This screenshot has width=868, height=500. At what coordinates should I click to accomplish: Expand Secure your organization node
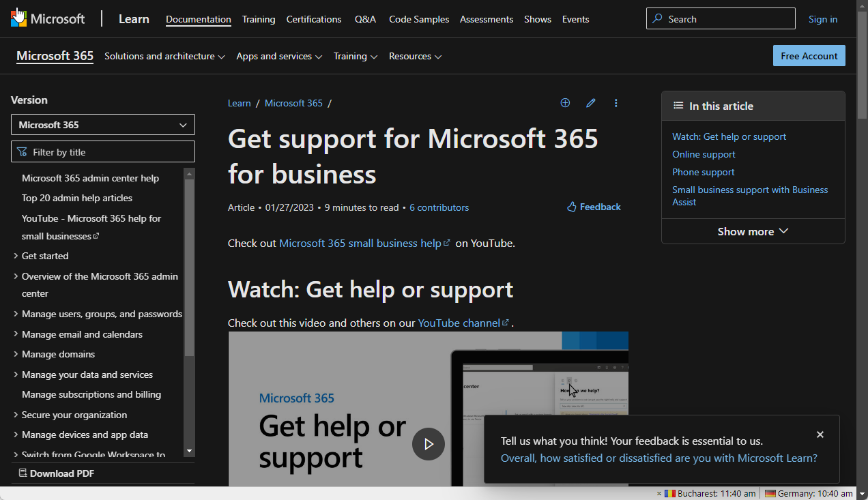(x=16, y=415)
